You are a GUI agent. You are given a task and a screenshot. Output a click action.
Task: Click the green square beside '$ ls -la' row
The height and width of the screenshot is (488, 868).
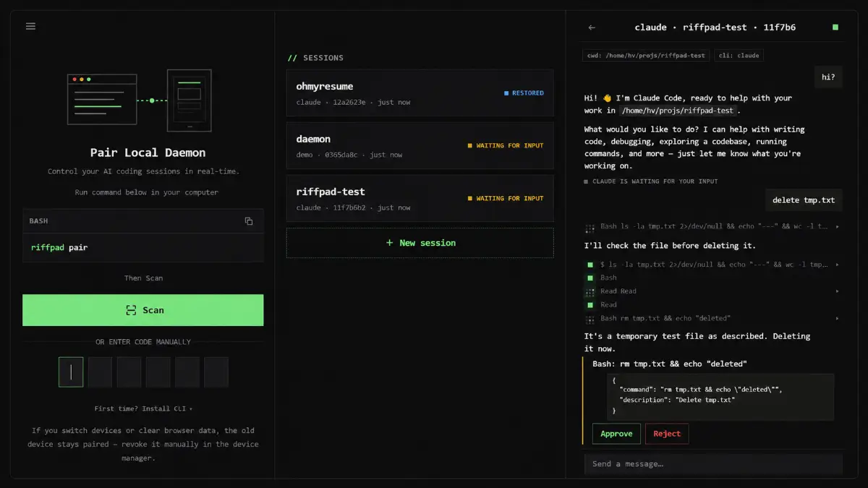(590, 265)
